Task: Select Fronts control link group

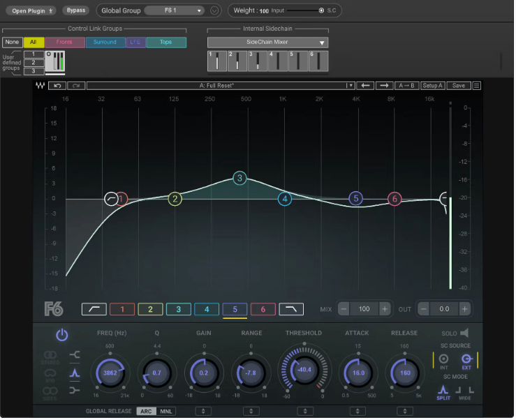Action: tap(64, 42)
